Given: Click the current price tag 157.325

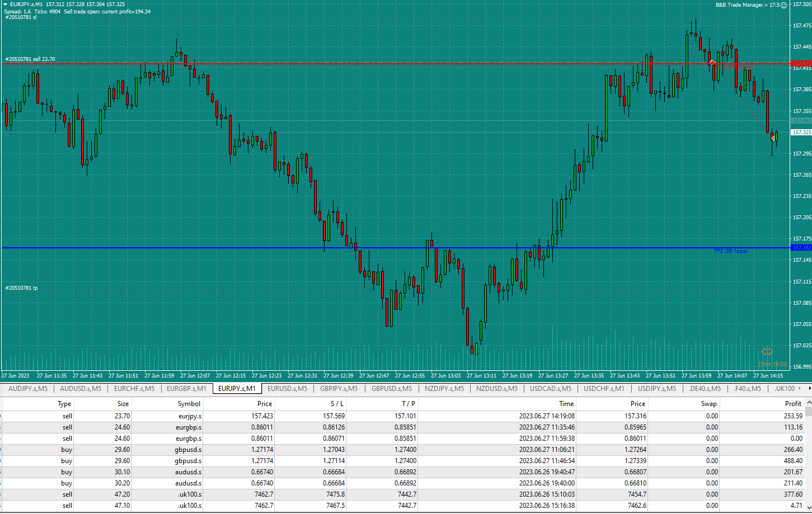Looking at the screenshot, I should pyautogui.click(x=801, y=132).
